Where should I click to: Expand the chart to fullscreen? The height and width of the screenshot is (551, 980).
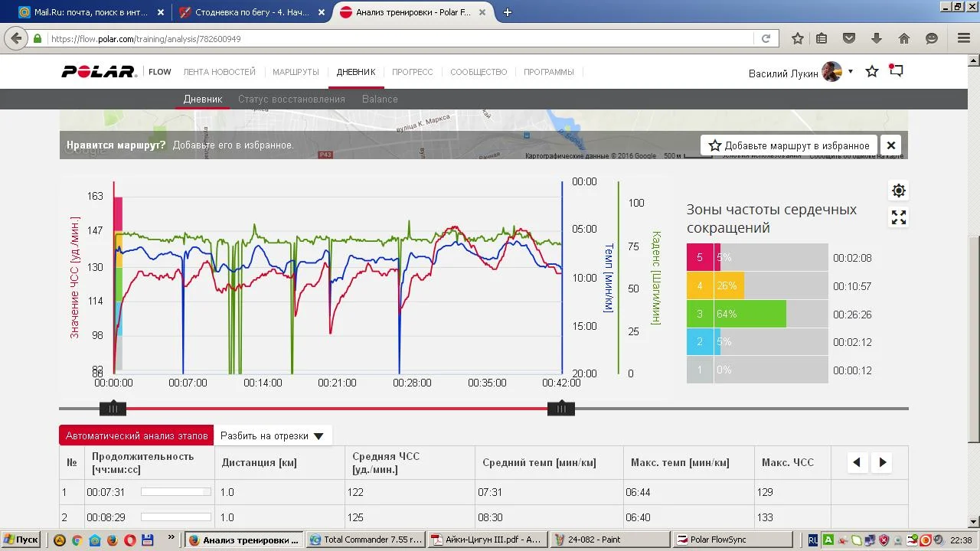tap(899, 217)
